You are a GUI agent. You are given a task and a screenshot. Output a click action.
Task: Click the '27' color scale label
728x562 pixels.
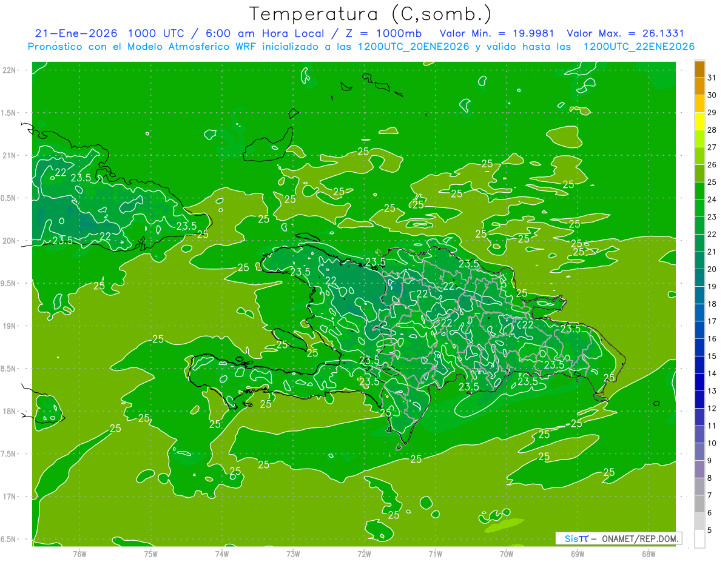click(712, 147)
